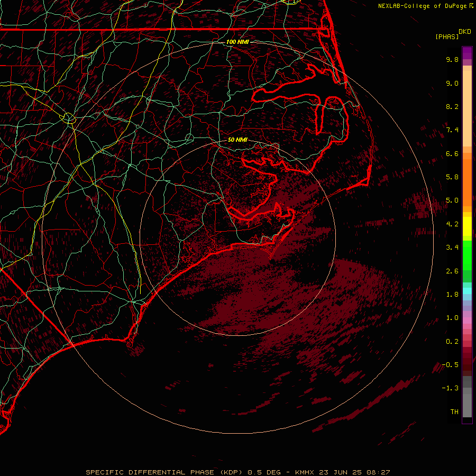Screen dimensions: 476x476
Task: Click the 4.2 scale value
Action: 452,224
